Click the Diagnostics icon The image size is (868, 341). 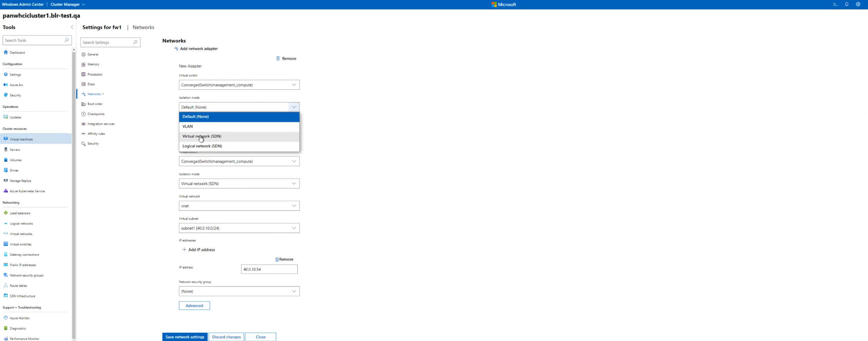click(x=6, y=329)
